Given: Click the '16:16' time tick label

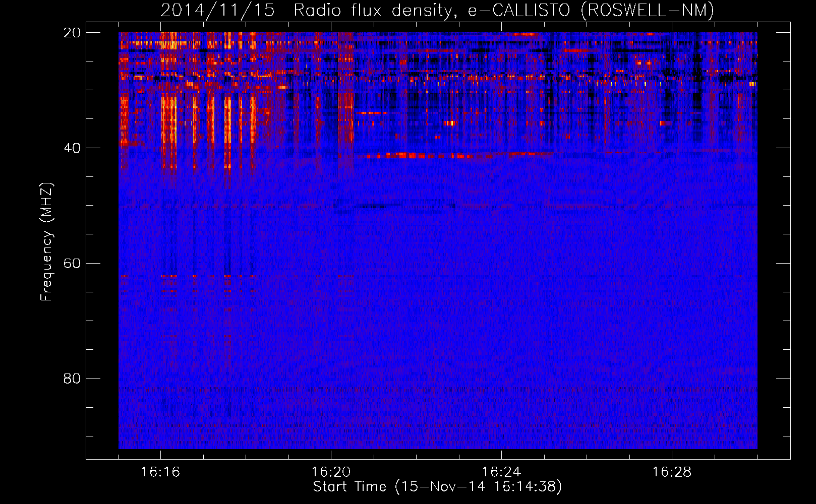Looking at the screenshot, I should click(160, 472).
